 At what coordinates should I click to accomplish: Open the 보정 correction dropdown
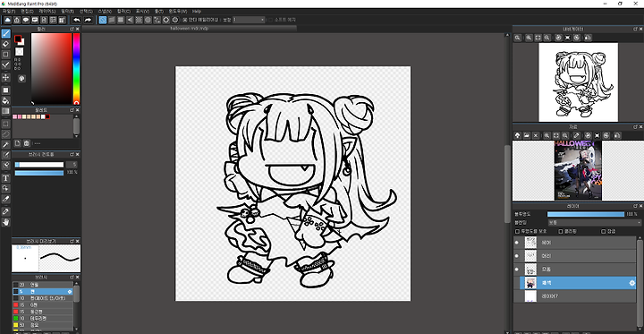coord(249,20)
